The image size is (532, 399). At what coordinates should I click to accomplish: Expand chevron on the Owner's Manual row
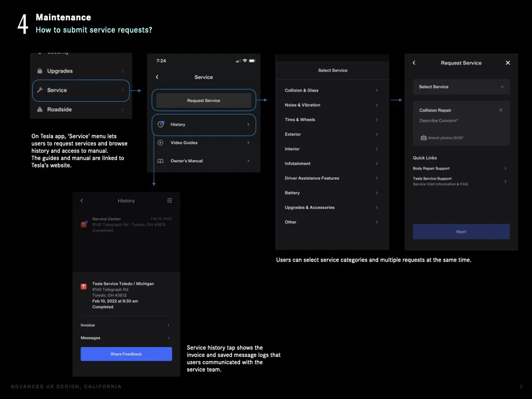248,161
